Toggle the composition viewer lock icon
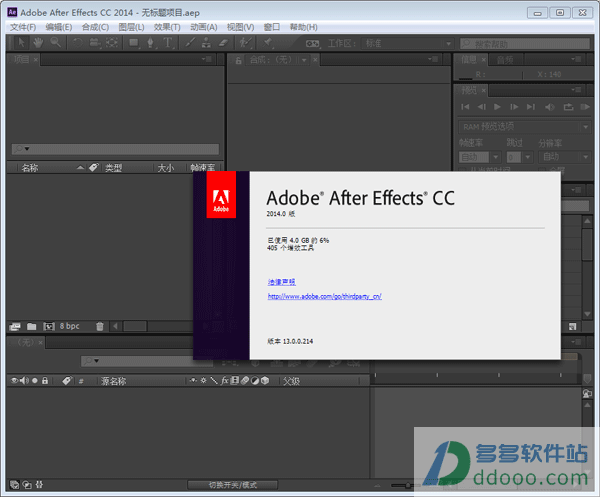600x497 pixels. point(238,60)
